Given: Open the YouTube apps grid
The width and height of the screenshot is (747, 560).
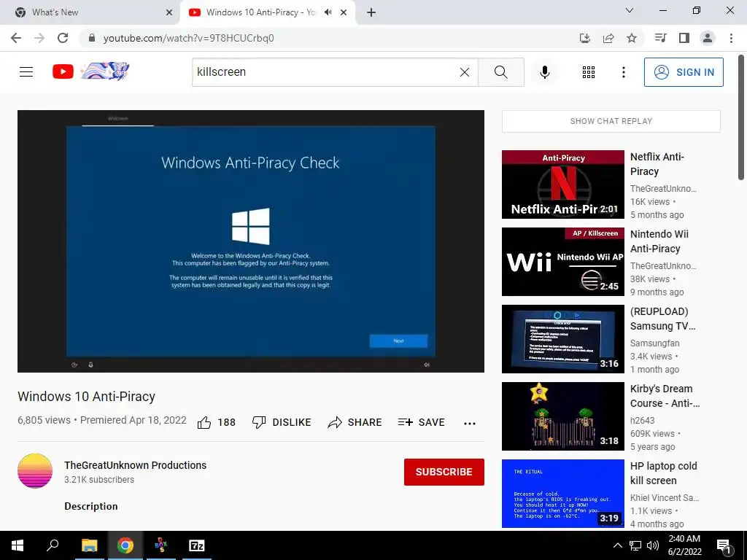Looking at the screenshot, I should (589, 72).
